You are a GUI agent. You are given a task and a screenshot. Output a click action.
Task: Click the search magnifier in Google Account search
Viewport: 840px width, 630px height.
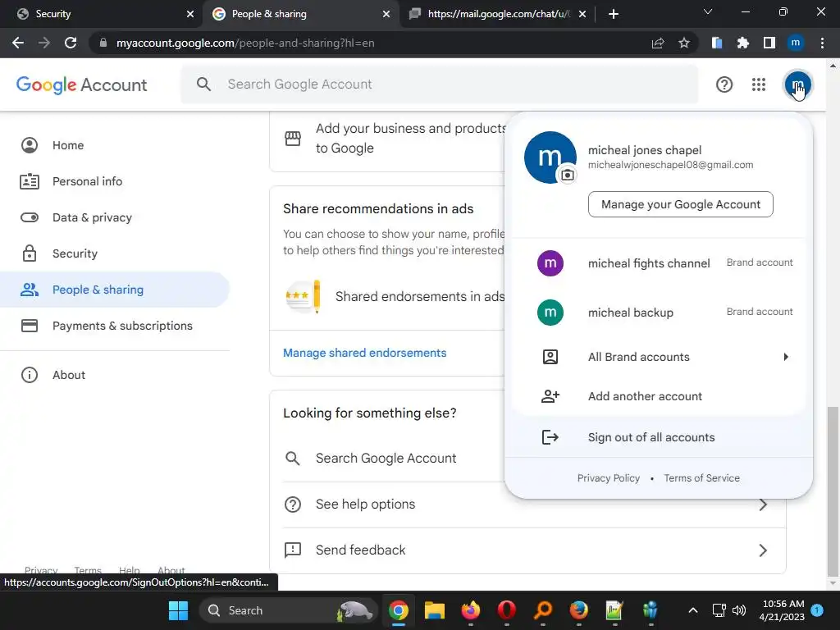[x=203, y=84]
